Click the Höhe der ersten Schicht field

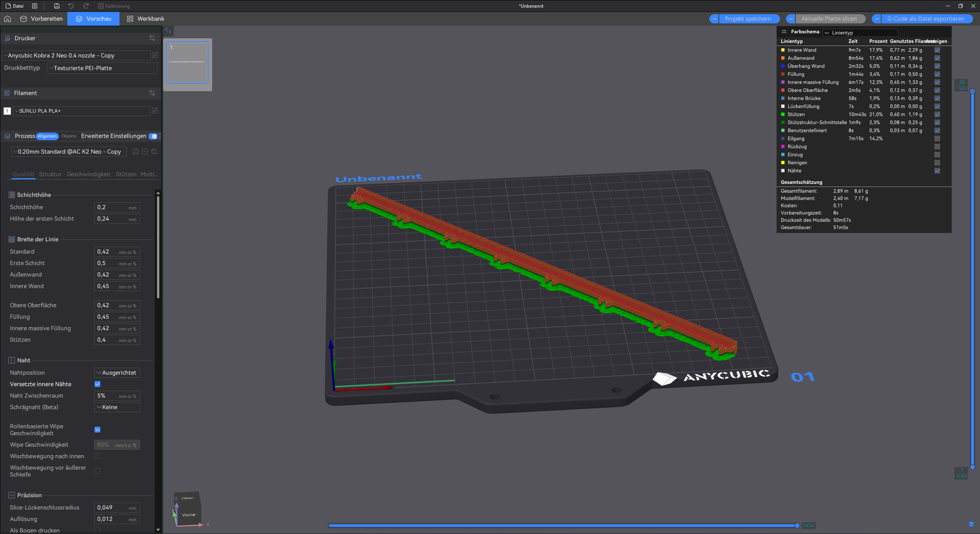[117, 219]
